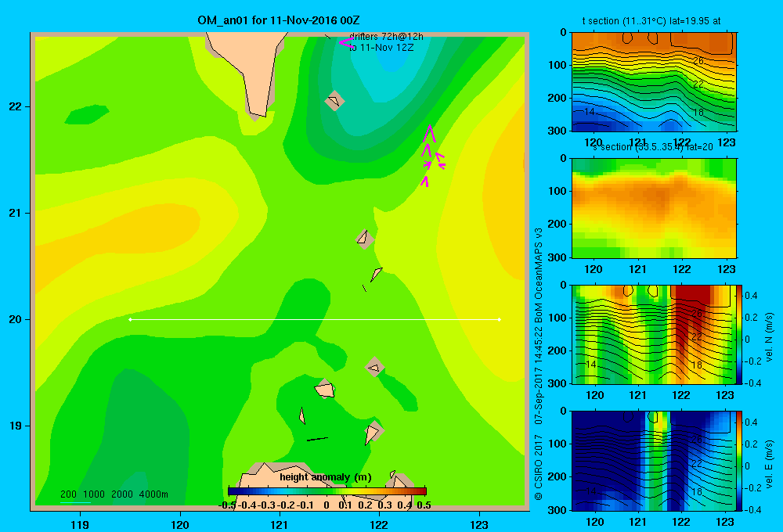Image resolution: width=783 pixels, height=532 pixels.
Task: Click the t section temperature plot
Action: click(x=654, y=82)
